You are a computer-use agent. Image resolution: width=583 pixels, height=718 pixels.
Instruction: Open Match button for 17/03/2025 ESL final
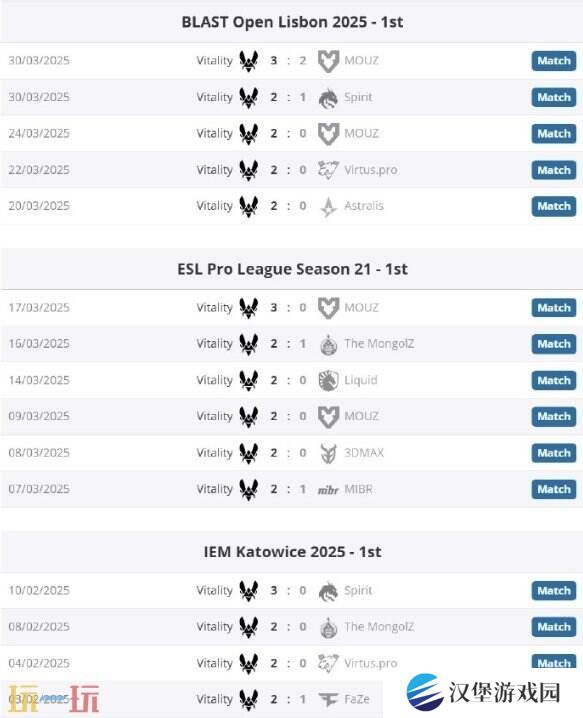click(554, 308)
